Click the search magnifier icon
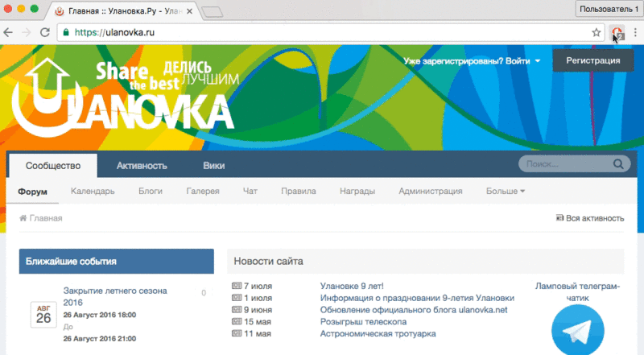 (618, 164)
